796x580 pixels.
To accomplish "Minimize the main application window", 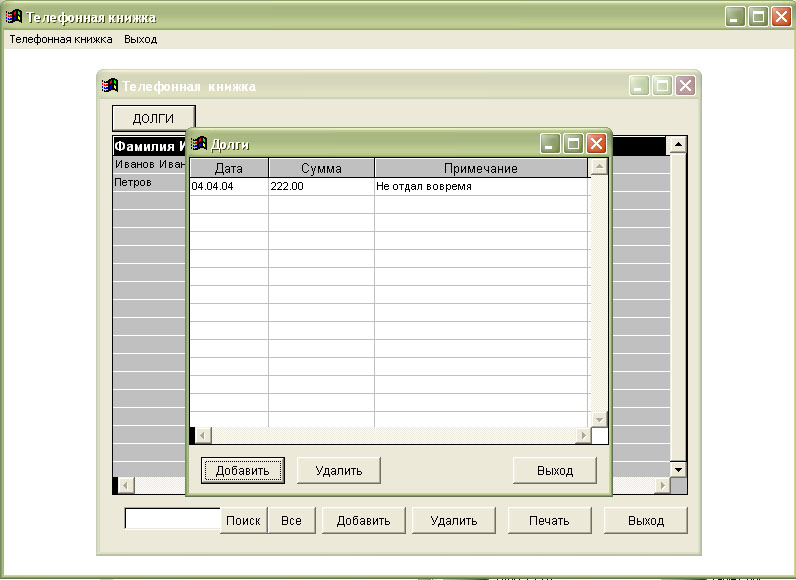I will click(x=735, y=17).
